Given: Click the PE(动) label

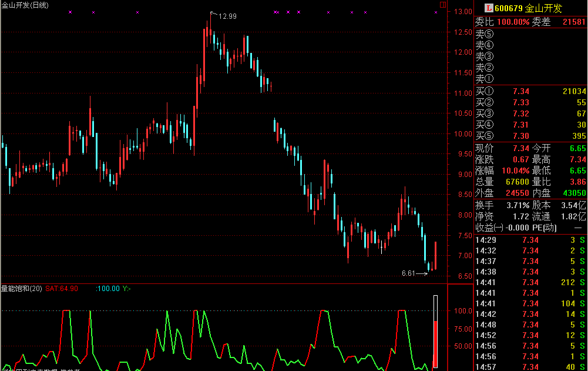Looking at the screenshot, I should [545, 228].
